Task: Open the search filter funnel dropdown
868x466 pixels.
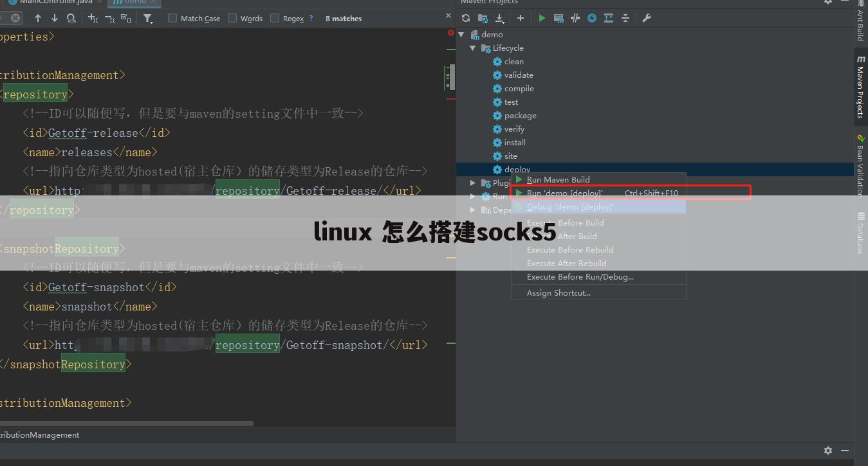Action: click(148, 18)
